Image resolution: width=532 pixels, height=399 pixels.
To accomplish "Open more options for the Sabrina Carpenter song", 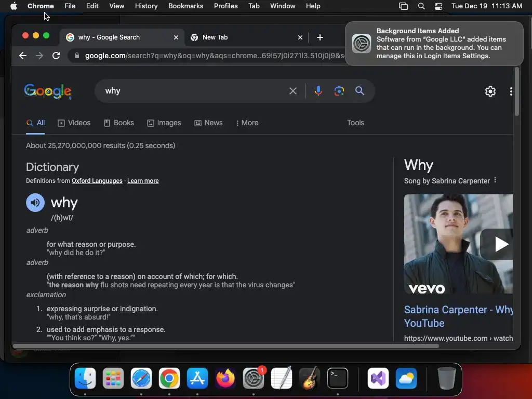I will pyautogui.click(x=495, y=180).
